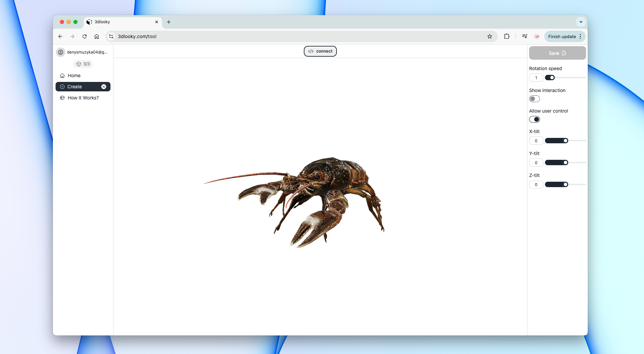644x354 pixels.
Task: Bookmark this page with the star
Action: click(x=490, y=36)
